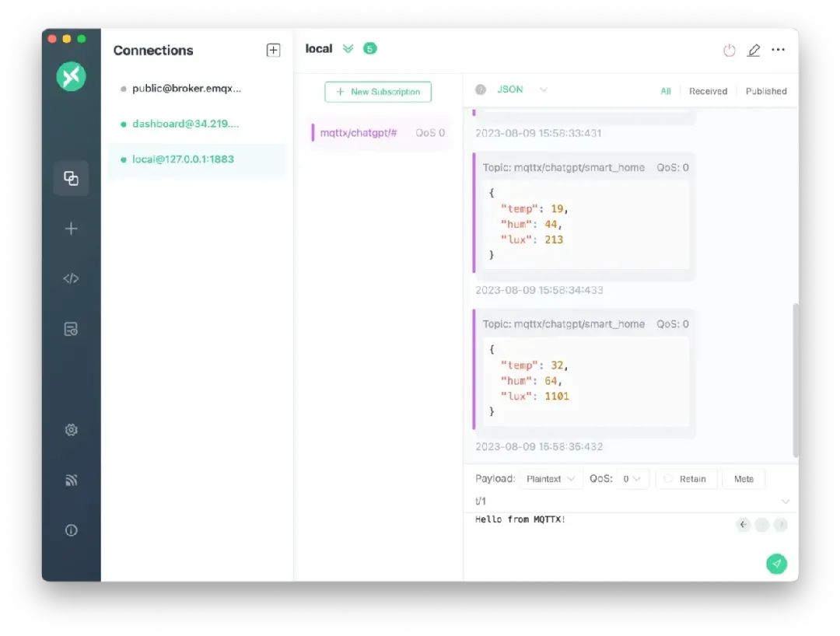Click the lux value 1101
Screen dimensions: 840x636
557,397
